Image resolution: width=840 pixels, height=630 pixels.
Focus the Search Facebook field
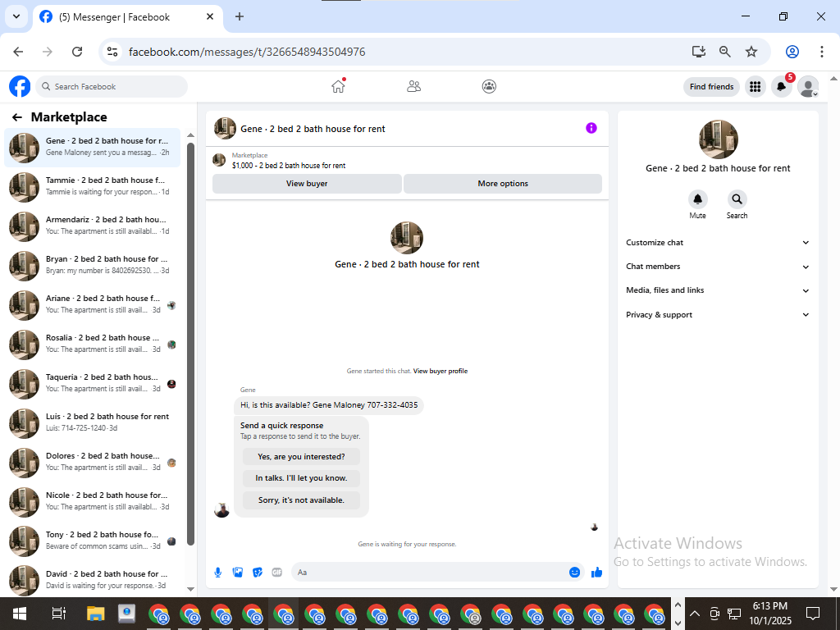[x=112, y=87]
